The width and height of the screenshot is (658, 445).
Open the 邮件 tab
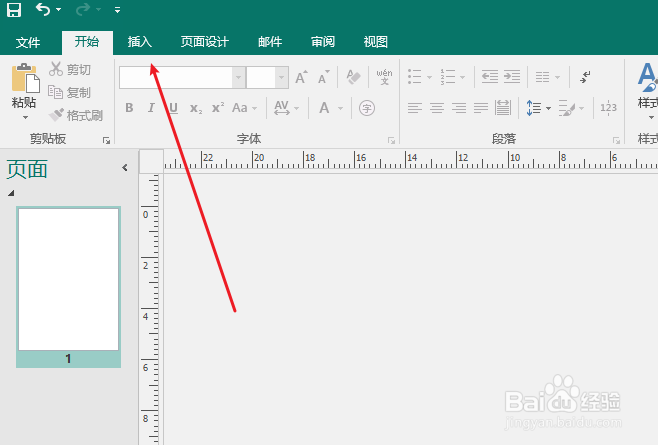pos(270,42)
